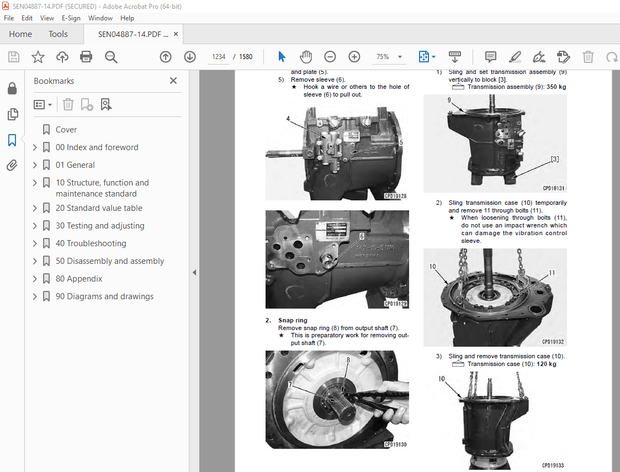Jump to 50 Disassembly and assembly bookmark

[x=110, y=261]
